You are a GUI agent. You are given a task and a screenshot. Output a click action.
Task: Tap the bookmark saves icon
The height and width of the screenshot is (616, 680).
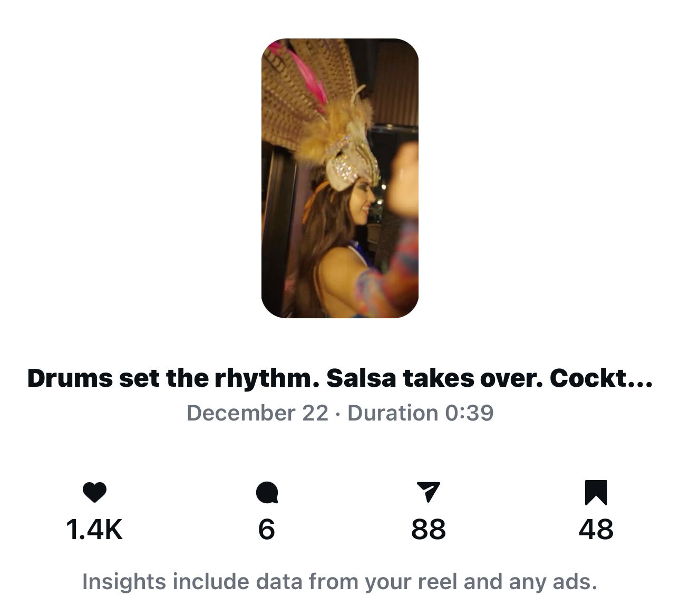[x=596, y=492]
